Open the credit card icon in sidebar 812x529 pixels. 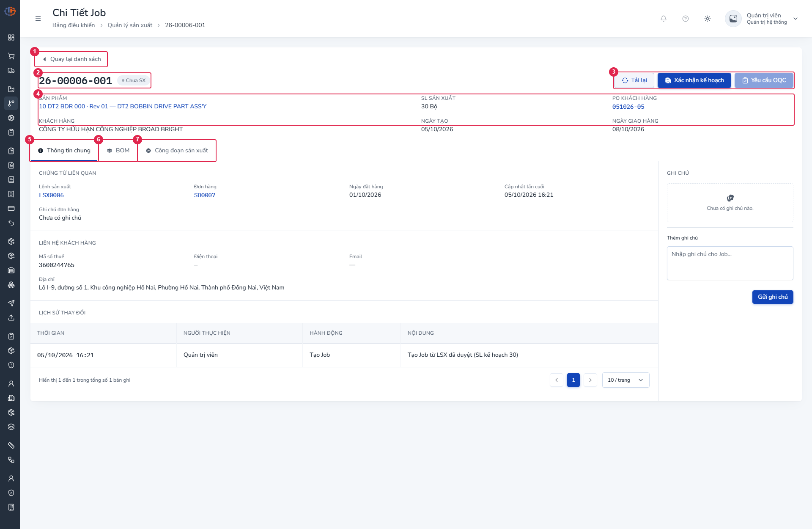pos(11,209)
